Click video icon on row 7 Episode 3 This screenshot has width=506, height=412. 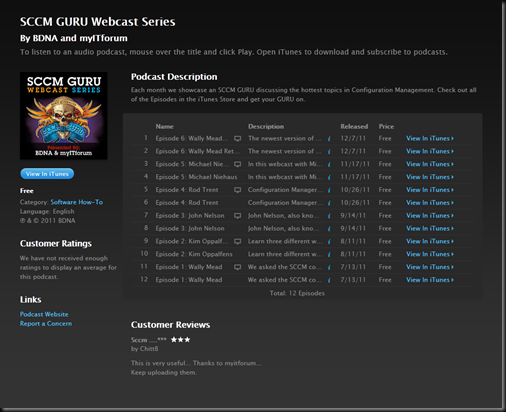pos(237,216)
